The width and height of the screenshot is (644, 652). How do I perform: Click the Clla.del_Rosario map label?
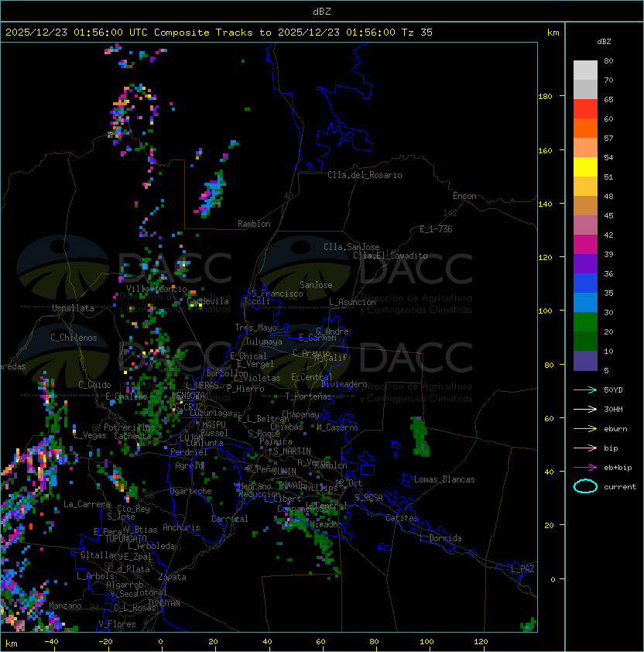365,175
